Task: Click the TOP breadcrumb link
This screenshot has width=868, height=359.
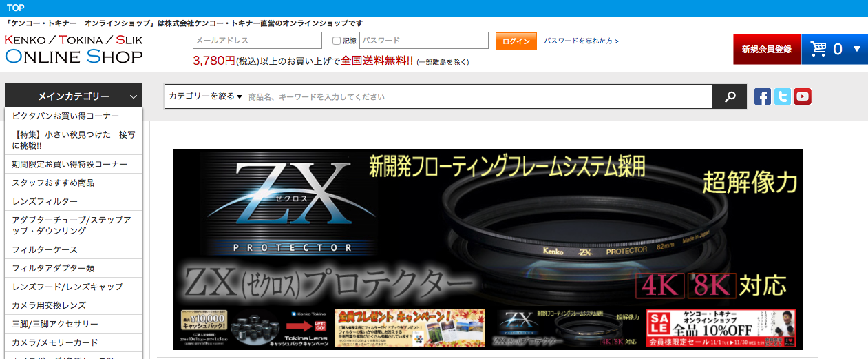Action: tap(16, 8)
